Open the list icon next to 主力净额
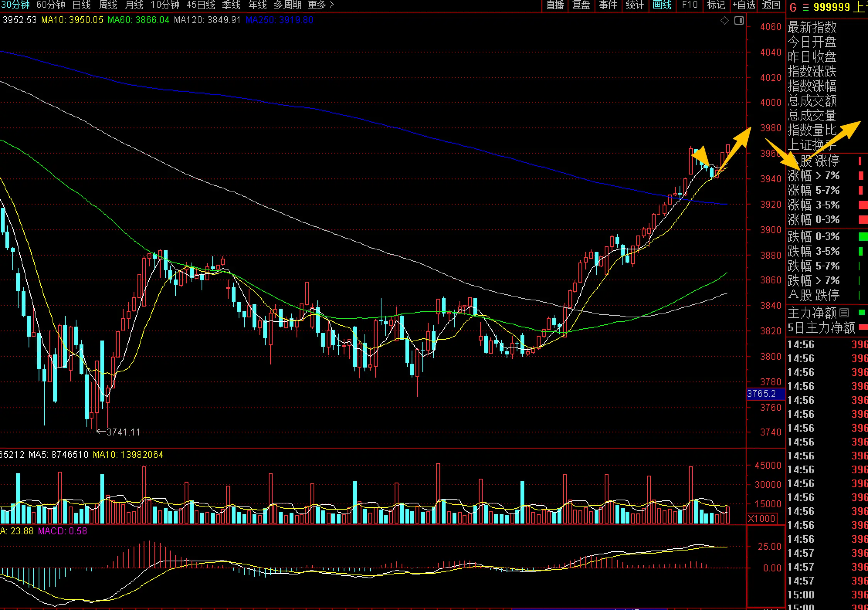 [844, 312]
